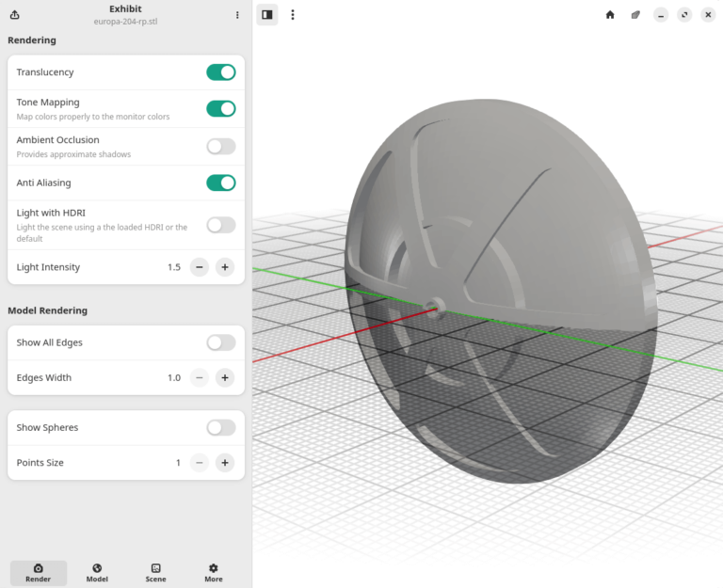Decrease Edges Width with minus button
Image resolution: width=723 pixels, height=588 pixels.
pyautogui.click(x=200, y=378)
